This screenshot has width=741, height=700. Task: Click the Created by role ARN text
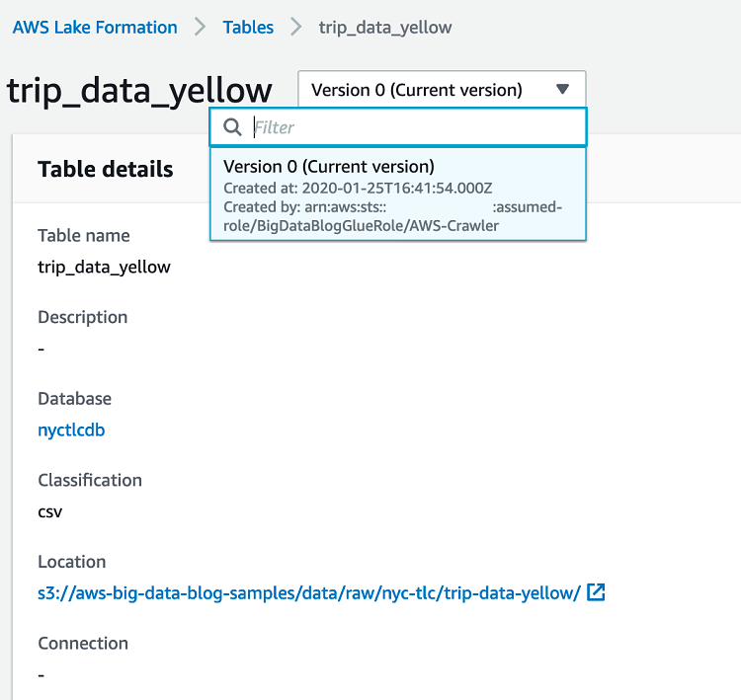[x=392, y=216]
